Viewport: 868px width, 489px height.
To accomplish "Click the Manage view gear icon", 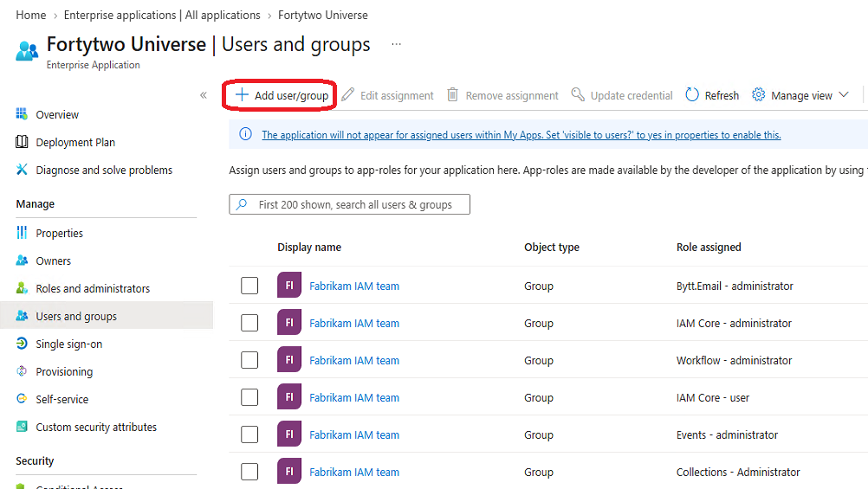I will coord(758,94).
